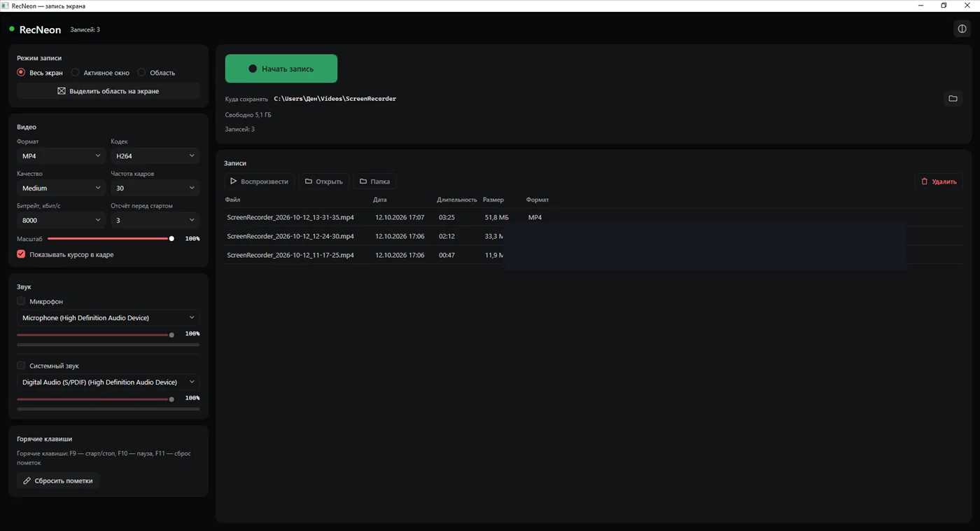The height and width of the screenshot is (531, 980).
Task: Enable the "Микрофон" checkbox
Action: (21, 301)
